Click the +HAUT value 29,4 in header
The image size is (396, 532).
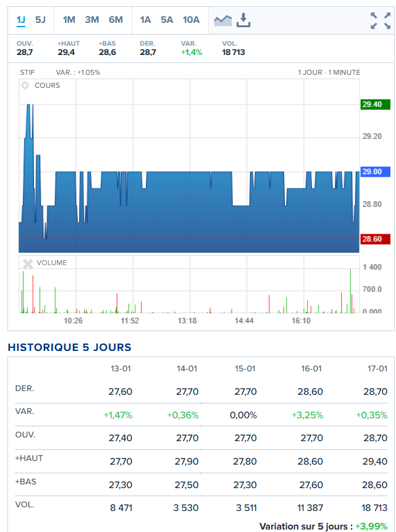click(x=66, y=53)
